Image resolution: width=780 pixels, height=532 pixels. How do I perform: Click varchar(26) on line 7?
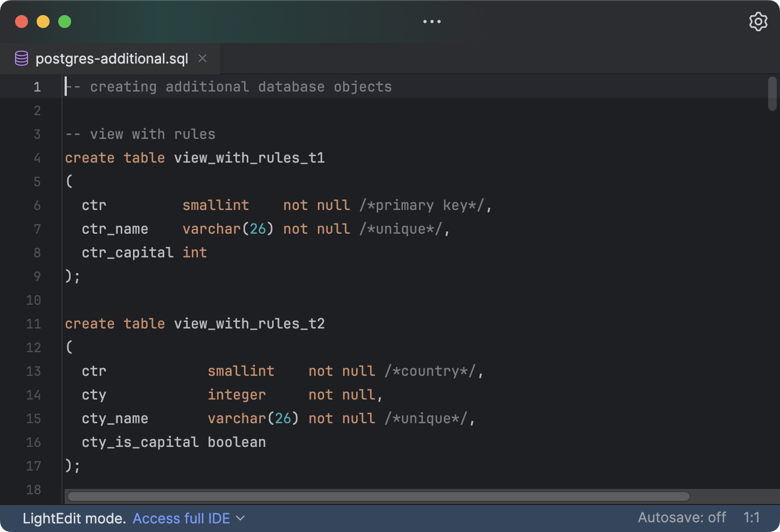click(x=228, y=229)
